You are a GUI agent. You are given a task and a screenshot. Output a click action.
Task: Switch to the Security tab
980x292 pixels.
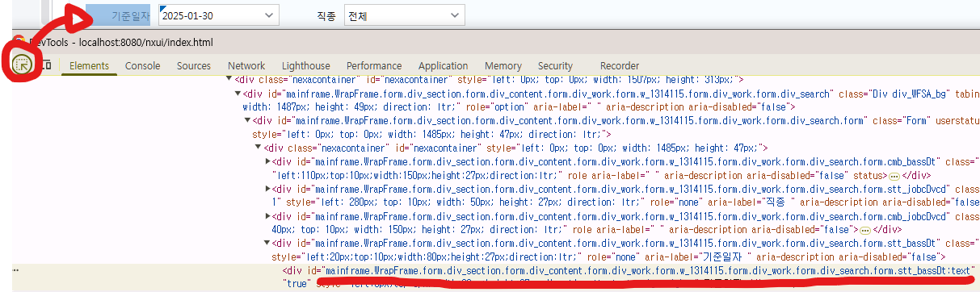click(555, 66)
